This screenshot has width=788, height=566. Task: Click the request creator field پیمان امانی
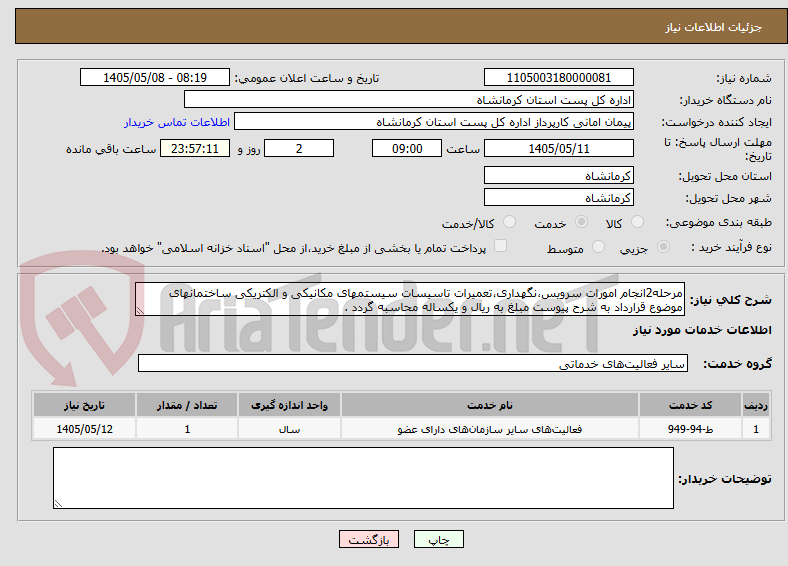click(434, 122)
